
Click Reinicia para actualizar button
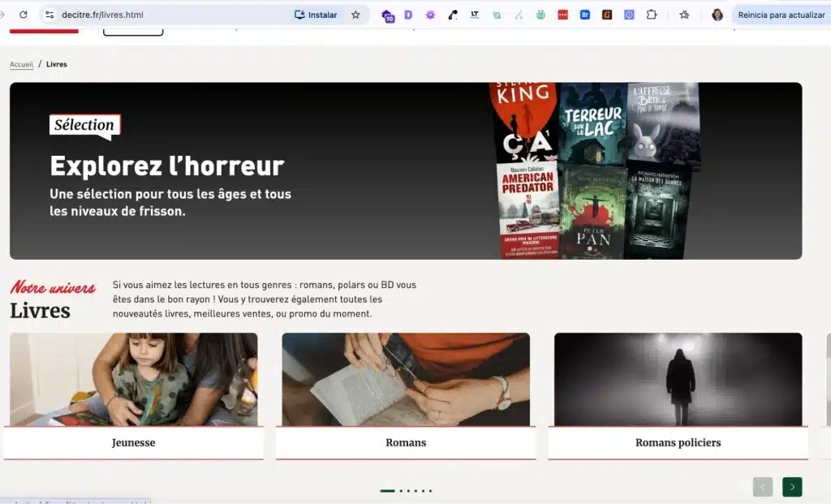pyautogui.click(x=781, y=15)
